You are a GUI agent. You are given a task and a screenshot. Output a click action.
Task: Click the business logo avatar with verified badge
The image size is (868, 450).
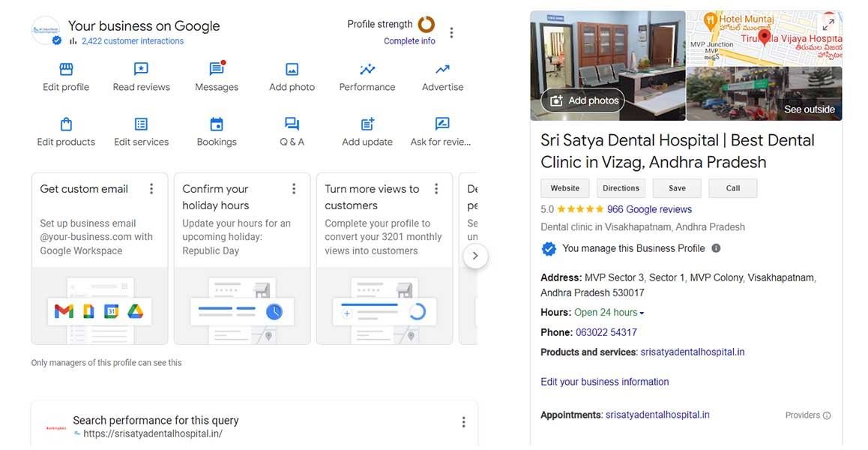tap(46, 31)
